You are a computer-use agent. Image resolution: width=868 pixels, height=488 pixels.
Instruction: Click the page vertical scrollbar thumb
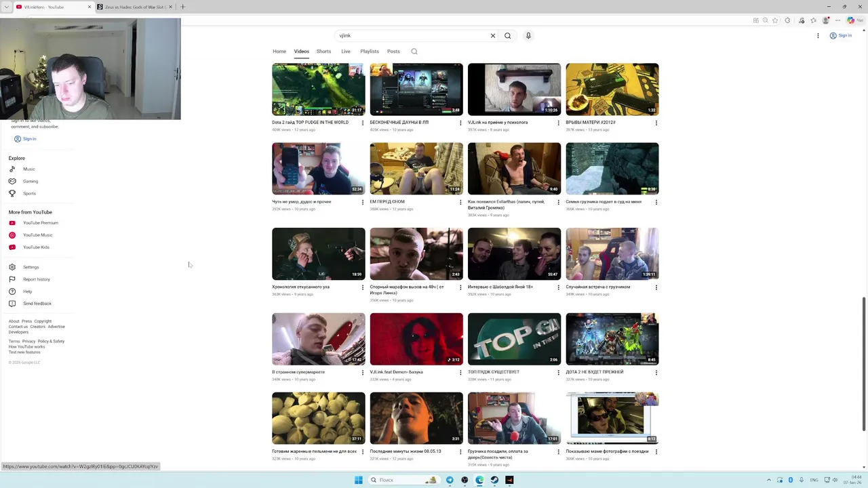click(863, 363)
